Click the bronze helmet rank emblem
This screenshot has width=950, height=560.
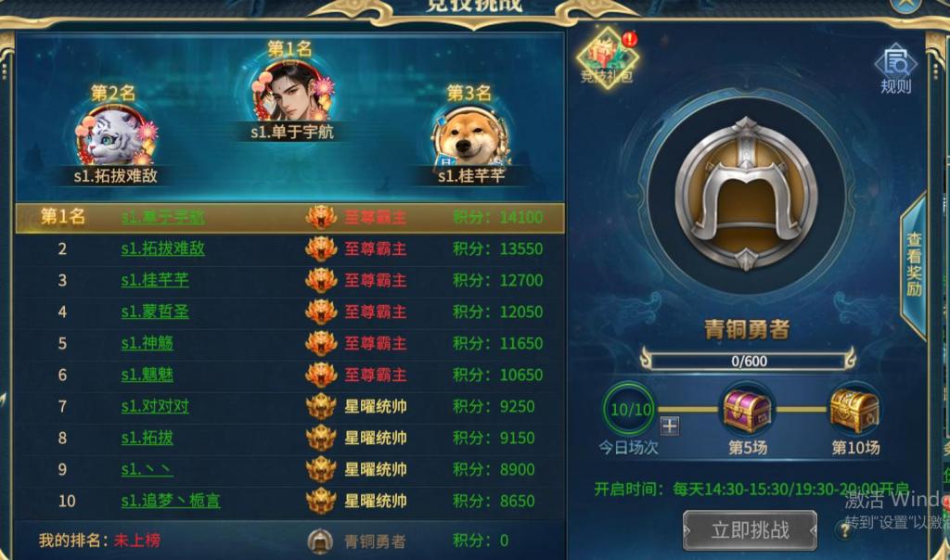[x=746, y=195]
